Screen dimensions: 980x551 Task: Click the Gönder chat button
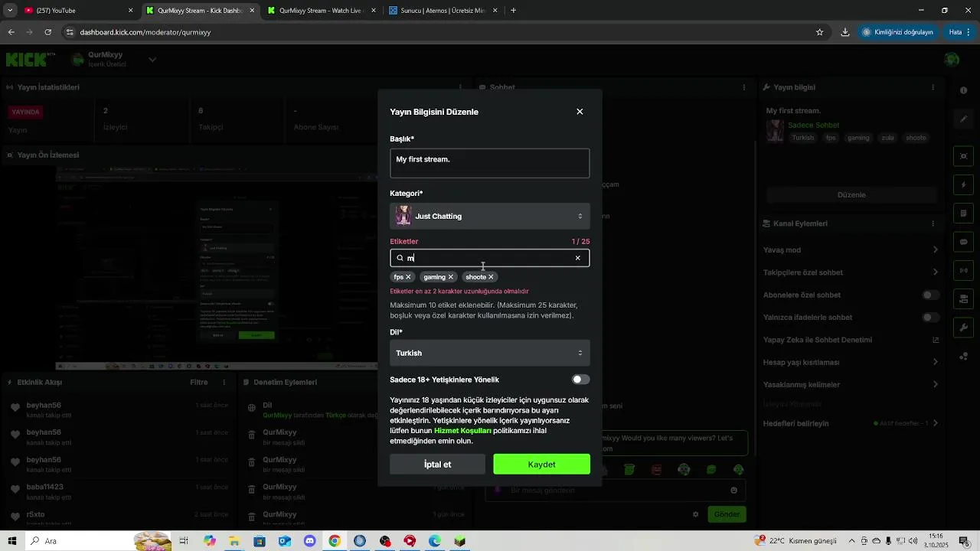pos(727,514)
